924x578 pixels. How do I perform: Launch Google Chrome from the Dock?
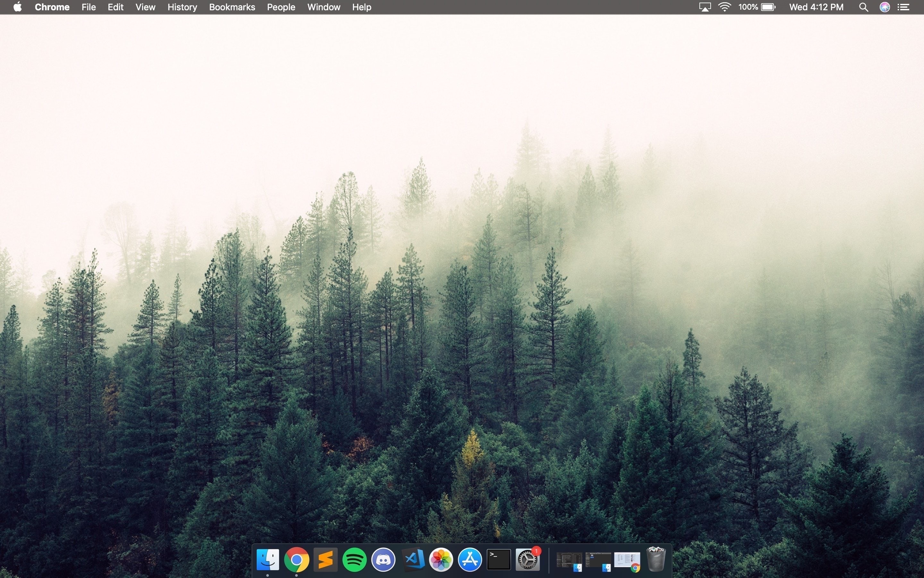click(297, 560)
